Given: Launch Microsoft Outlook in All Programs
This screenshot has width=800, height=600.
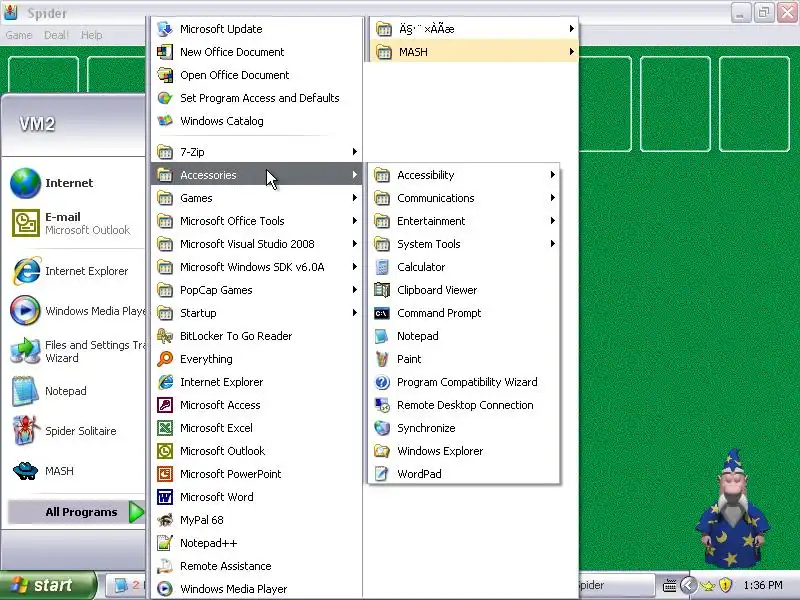Looking at the screenshot, I should 256,451.
